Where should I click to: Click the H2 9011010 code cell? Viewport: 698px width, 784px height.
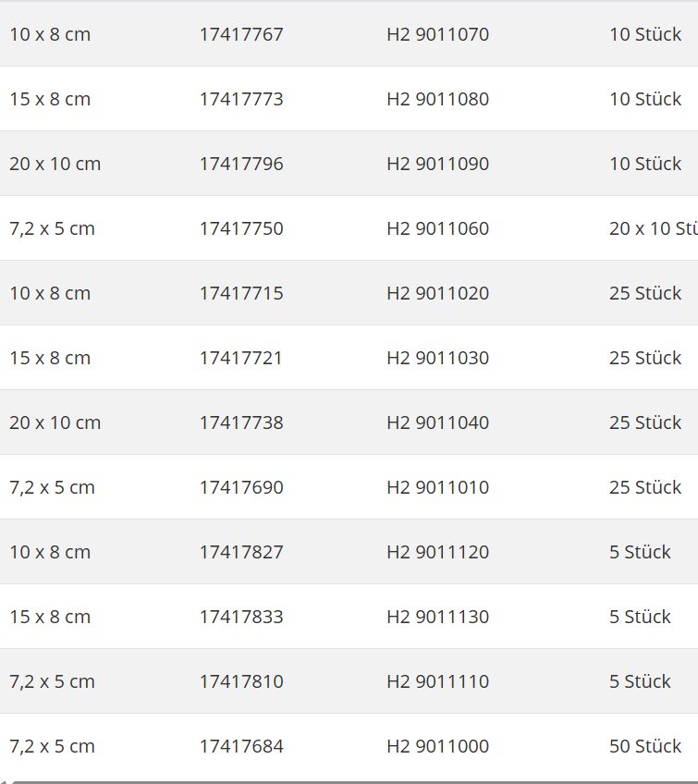[x=437, y=488]
